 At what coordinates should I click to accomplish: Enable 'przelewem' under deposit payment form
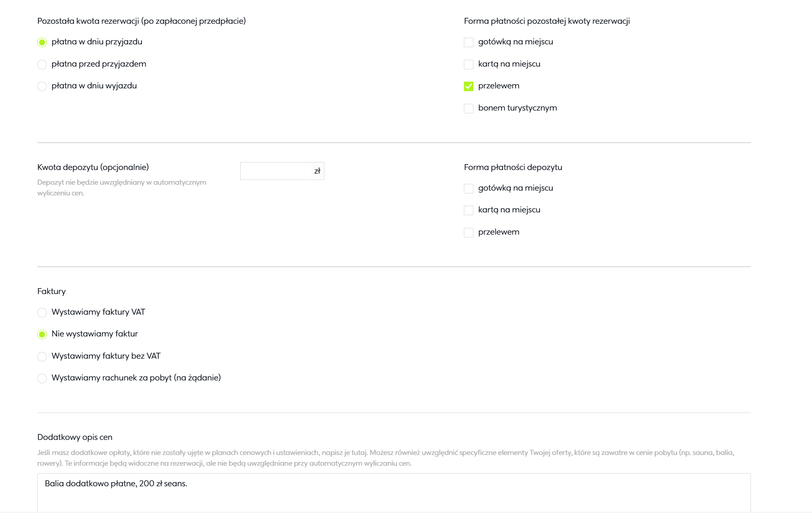coord(469,233)
